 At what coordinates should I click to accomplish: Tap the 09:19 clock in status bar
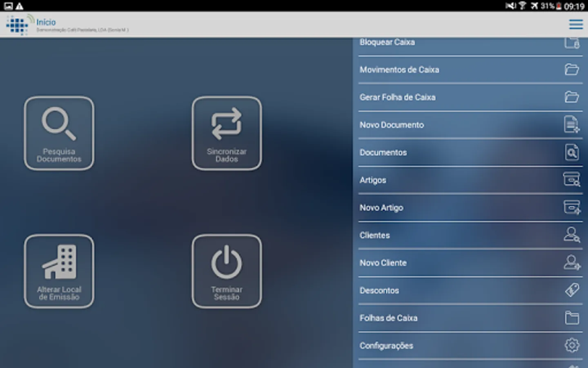(574, 6)
